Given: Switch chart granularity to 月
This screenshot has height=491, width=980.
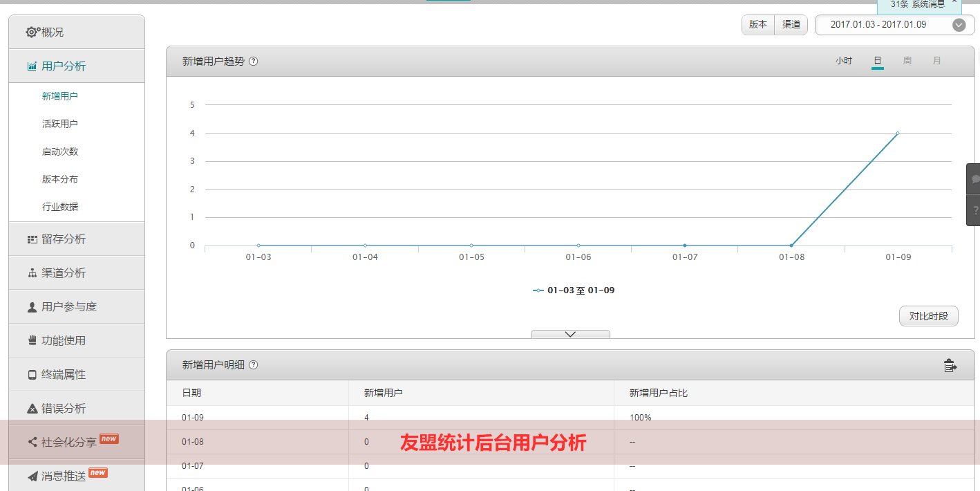Looking at the screenshot, I should coord(937,61).
